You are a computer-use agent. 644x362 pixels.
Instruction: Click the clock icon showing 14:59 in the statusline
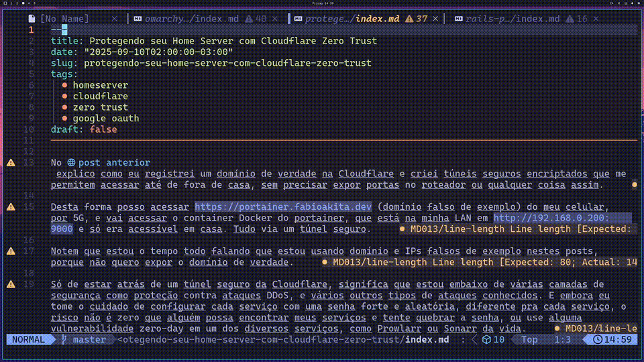point(598,339)
